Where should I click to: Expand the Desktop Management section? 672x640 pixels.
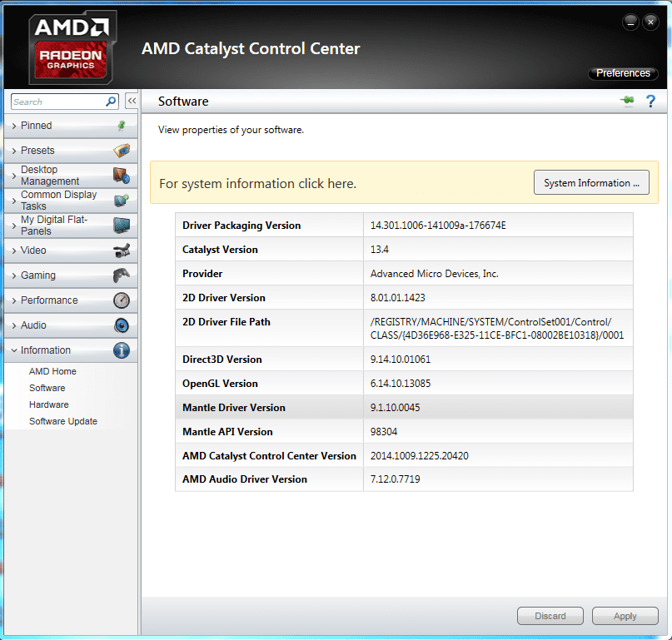71,176
